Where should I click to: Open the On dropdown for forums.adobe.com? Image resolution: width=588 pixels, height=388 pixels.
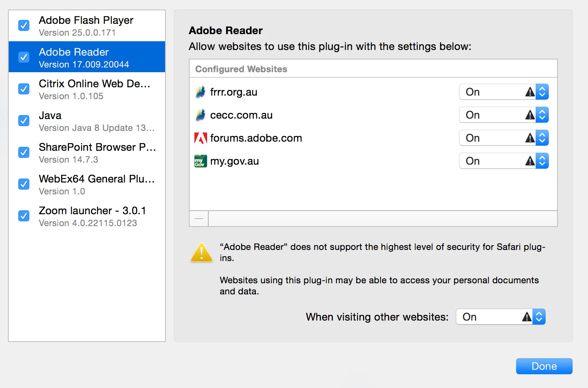(504, 138)
